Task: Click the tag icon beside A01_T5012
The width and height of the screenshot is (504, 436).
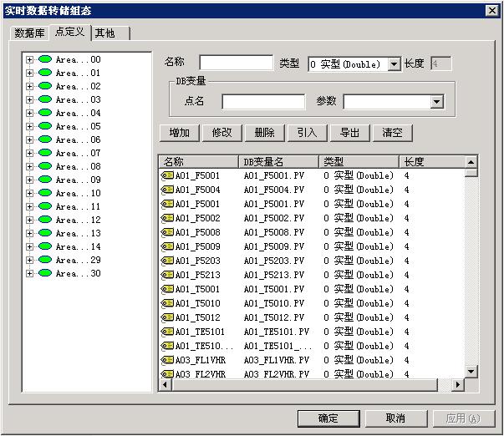Action: (167, 317)
